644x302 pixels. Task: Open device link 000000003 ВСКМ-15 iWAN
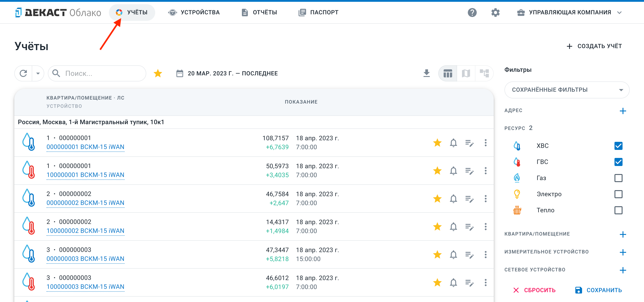[85, 259]
